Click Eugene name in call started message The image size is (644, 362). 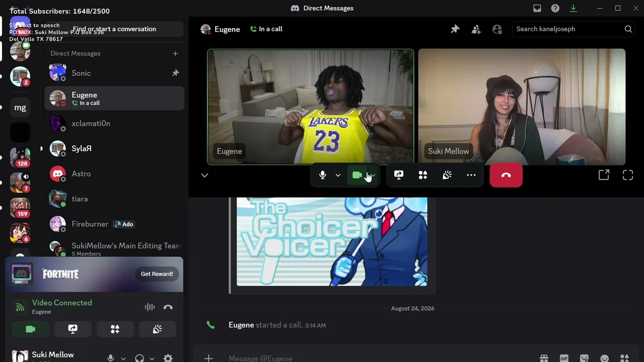(241, 325)
